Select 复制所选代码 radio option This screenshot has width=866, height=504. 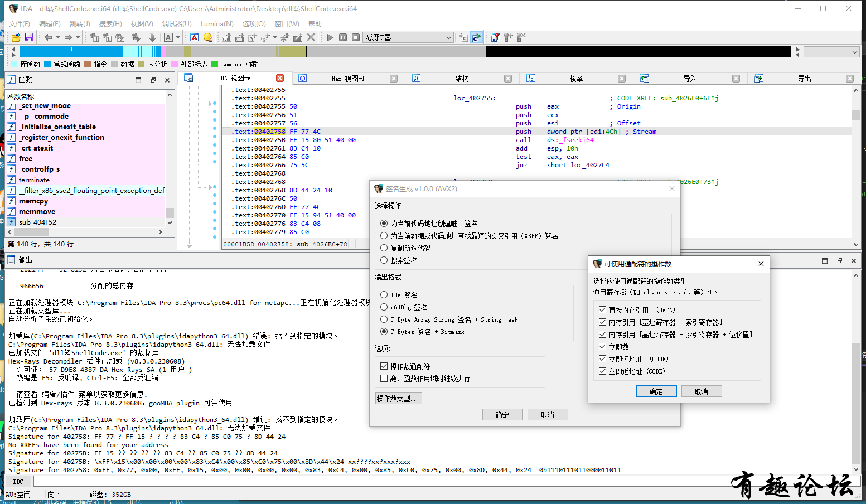point(384,248)
